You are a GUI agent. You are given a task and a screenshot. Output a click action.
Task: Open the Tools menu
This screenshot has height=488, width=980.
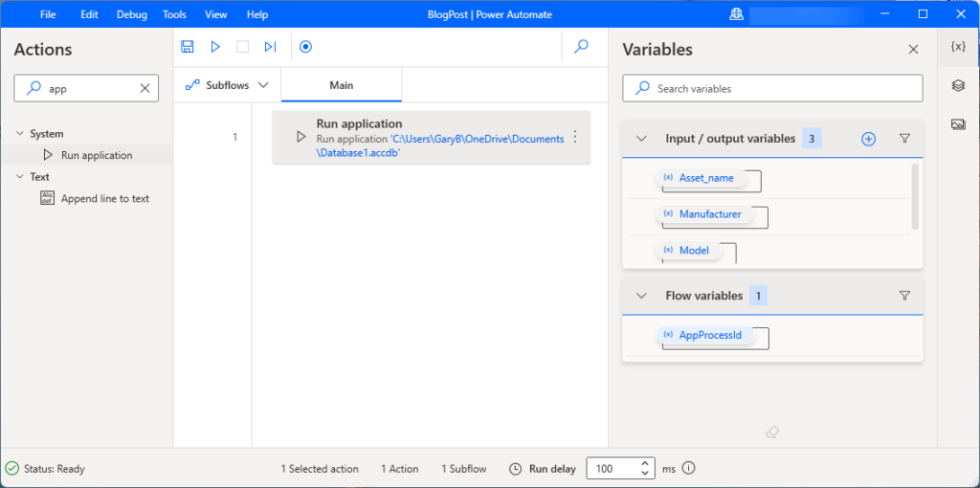click(174, 14)
